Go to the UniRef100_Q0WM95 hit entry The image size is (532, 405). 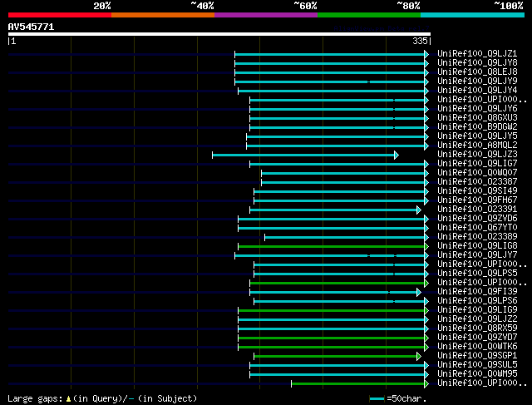pos(476,374)
